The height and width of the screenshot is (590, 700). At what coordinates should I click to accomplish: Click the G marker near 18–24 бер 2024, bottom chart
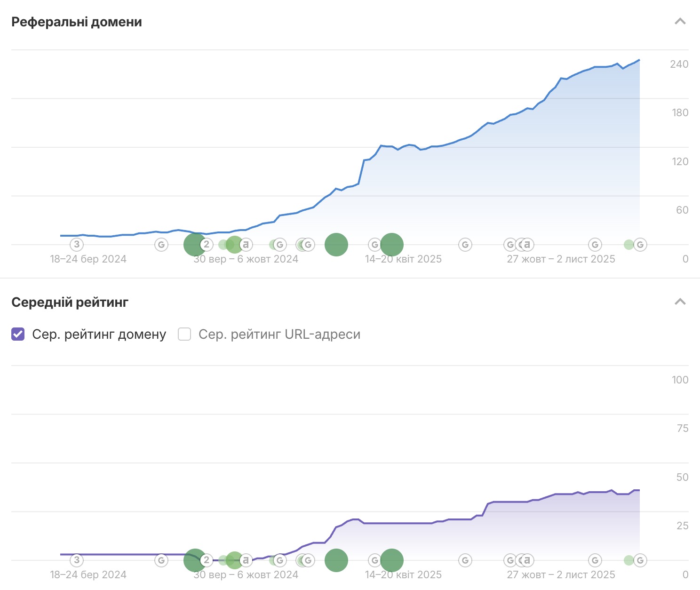(161, 560)
